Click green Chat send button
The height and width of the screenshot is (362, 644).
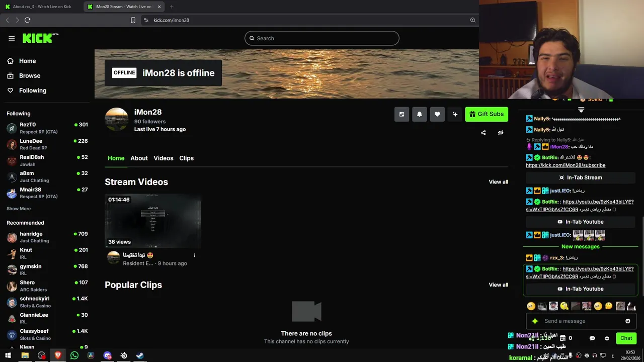626,338
